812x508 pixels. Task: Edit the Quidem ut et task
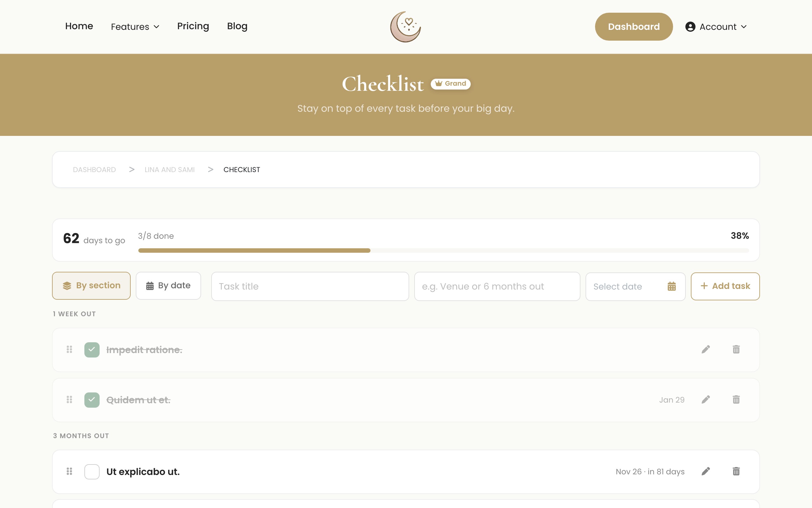pyautogui.click(x=706, y=399)
